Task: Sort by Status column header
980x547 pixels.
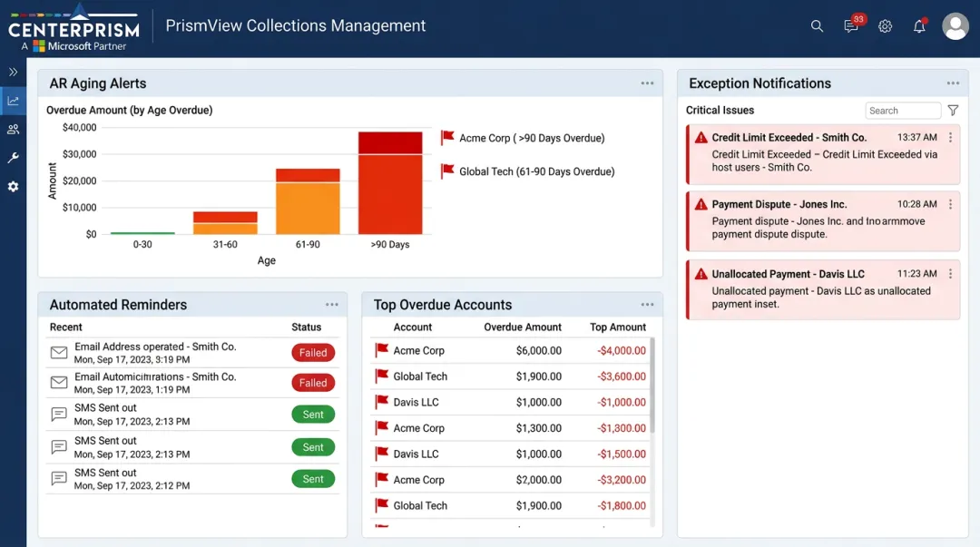Action: (307, 327)
